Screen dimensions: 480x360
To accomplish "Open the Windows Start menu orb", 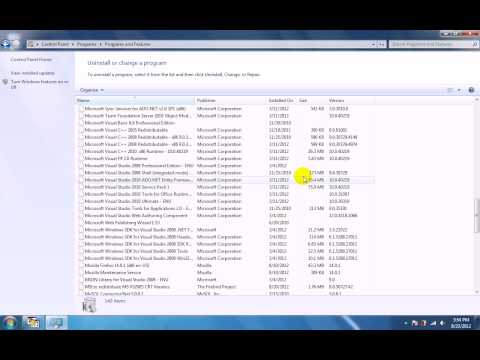I will pyautogui.click(x=9, y=323).
